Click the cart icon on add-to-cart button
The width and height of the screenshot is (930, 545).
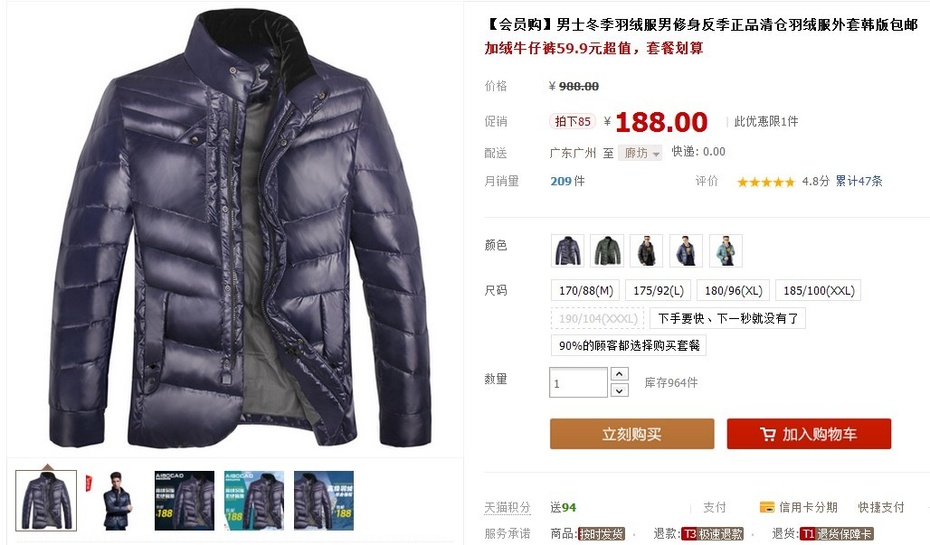pyautogui.click(x=767, y=435)
